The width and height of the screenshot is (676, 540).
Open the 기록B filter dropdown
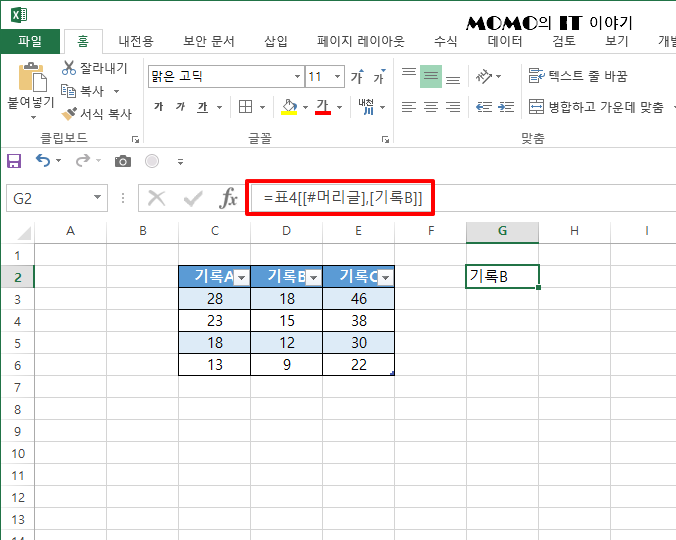(x=314, y=278)
